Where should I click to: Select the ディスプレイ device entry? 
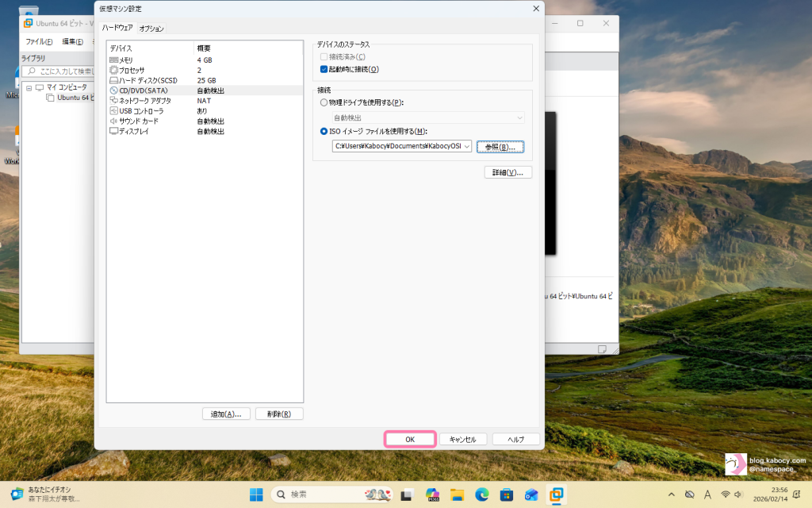point(133,132)
